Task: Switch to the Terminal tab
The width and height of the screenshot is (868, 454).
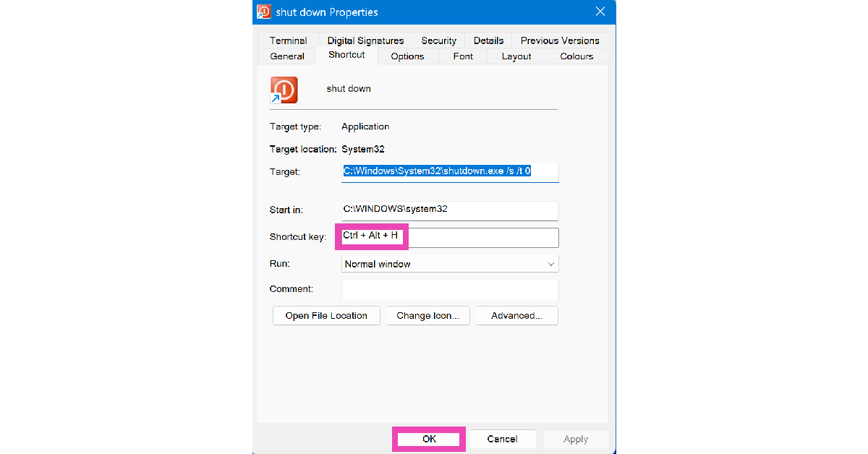Action: 288,40
